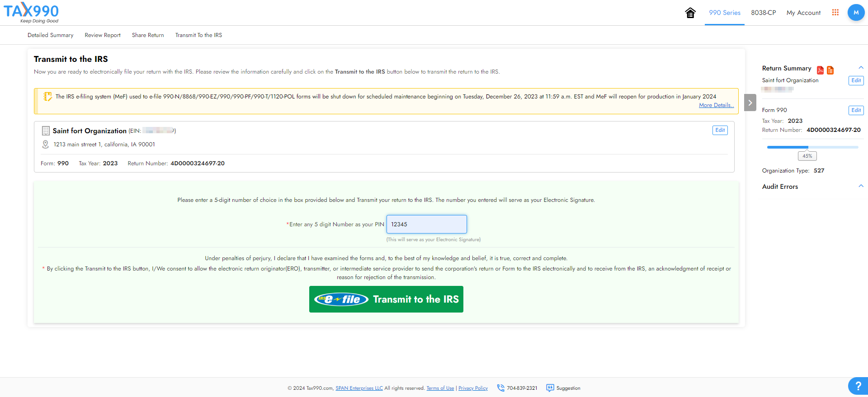Go to the home dashboard icon
The width and height of the screenshot is (868, 397).
pos(690,13)
